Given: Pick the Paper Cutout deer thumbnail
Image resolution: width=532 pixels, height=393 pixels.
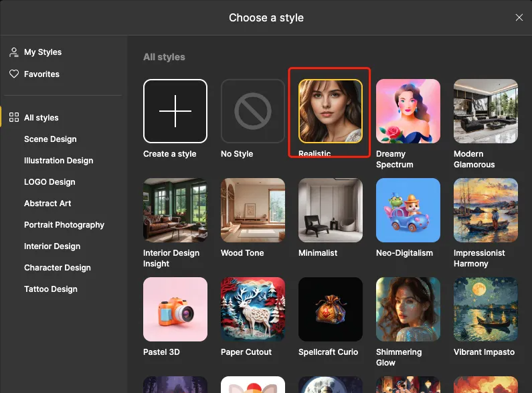Looking at the screenshot, I should 253,309.
